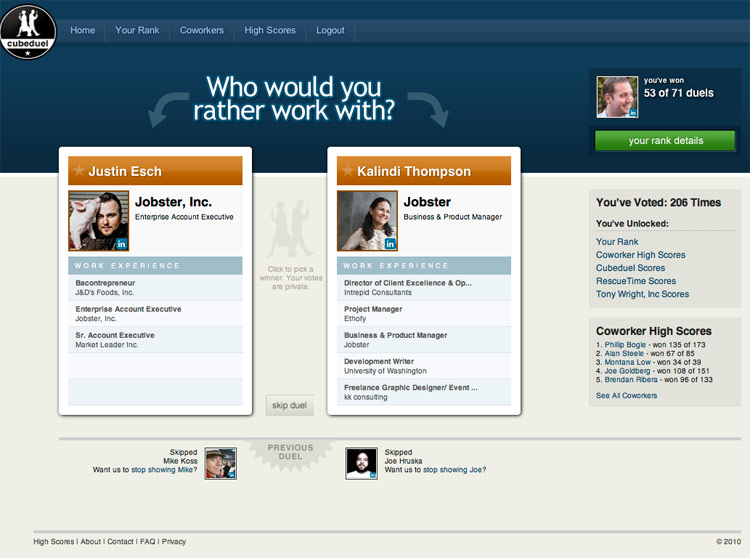Open the See All Coworkers link
Screen dimensions: 750x558
[x=626, y=396]
